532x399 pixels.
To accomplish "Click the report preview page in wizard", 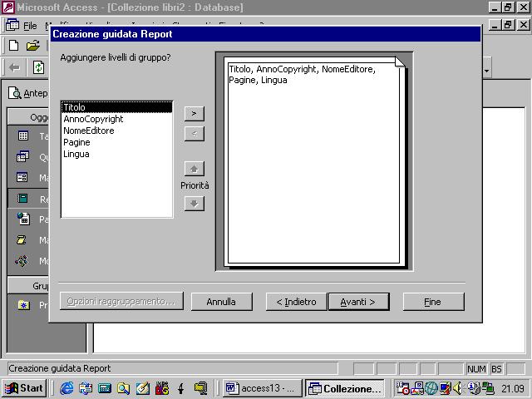I will pos(314,161).
